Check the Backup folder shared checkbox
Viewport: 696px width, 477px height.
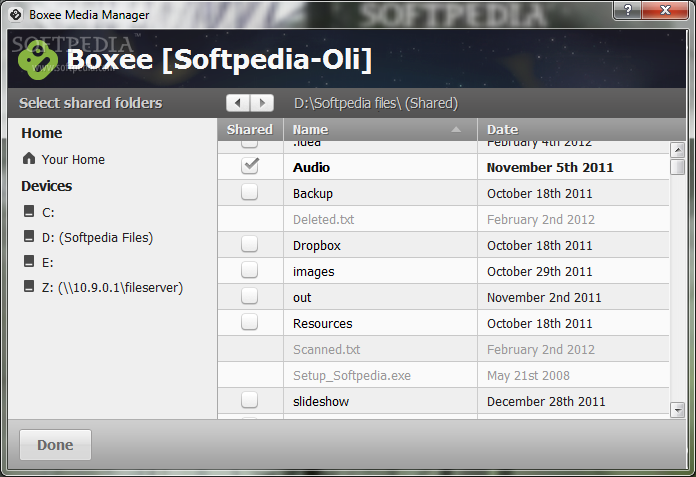tap(249, 192)
